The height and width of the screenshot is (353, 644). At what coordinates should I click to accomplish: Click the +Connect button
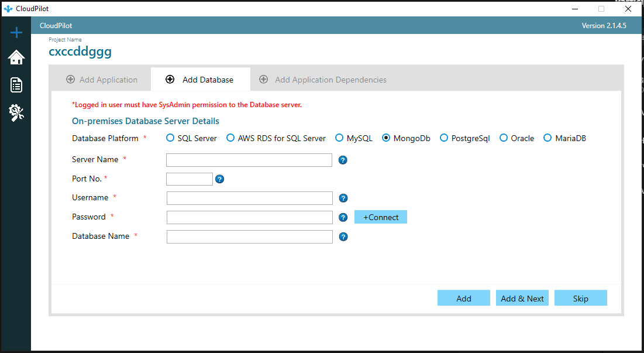381,217
